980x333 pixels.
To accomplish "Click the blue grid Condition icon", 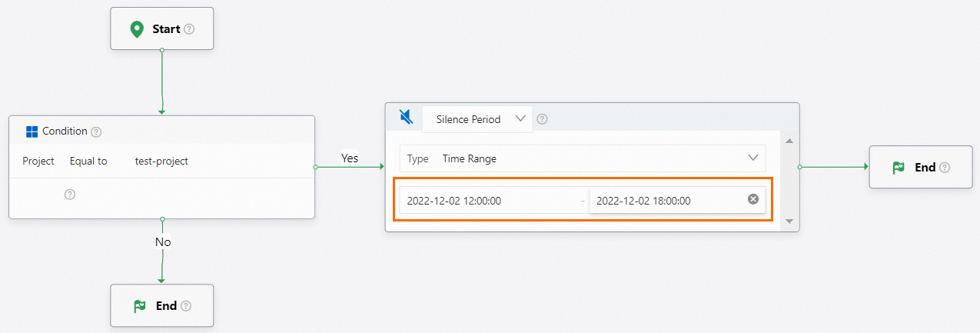I will click(x=32, y=132).
